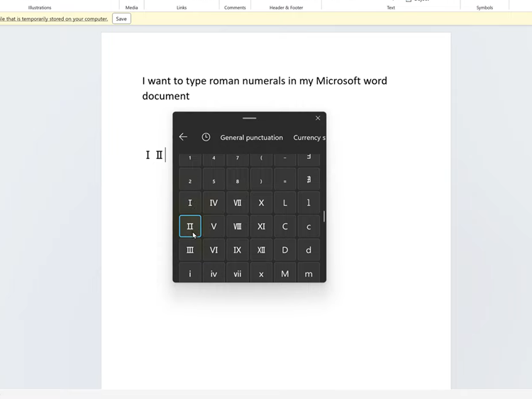
Task: Insert the small digit 4 symbol
Action: [x=214, y=160]
